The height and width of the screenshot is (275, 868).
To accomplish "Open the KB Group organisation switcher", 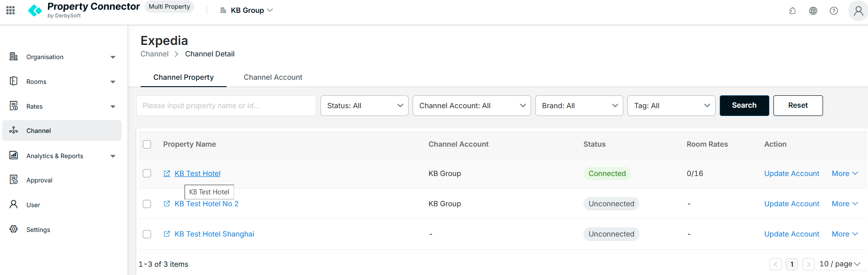I will pos(247,10).
